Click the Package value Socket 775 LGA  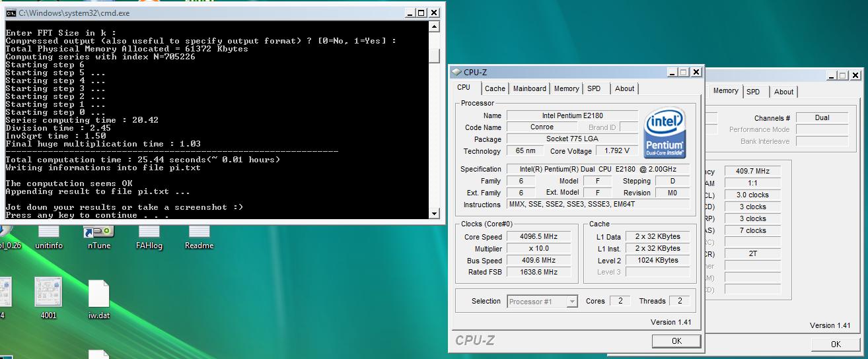tap(572, 139)
